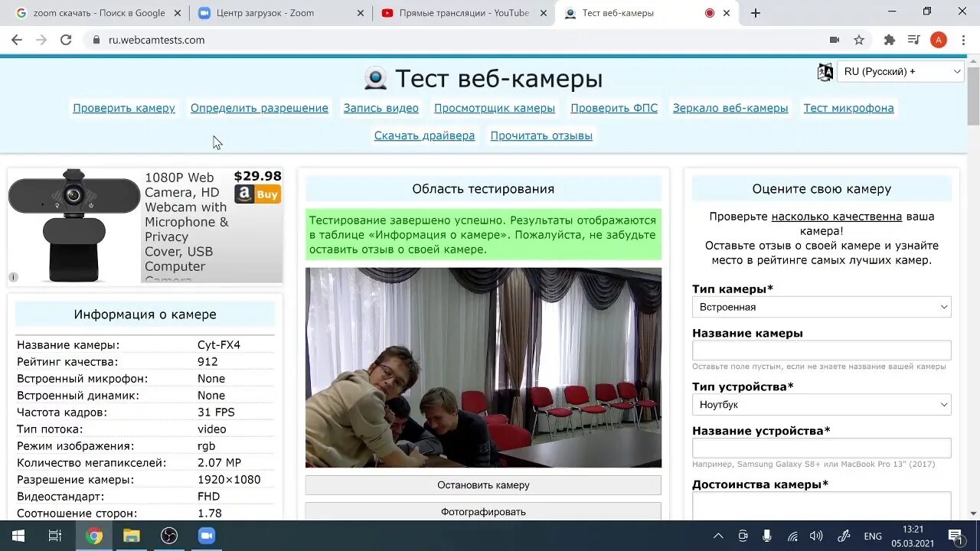Image resolution: width=980 pixels, height=551 pixels.
Task: Open the Chrome extensions puzzle icon
Action: pyautogui.click(x=888, y=40)
